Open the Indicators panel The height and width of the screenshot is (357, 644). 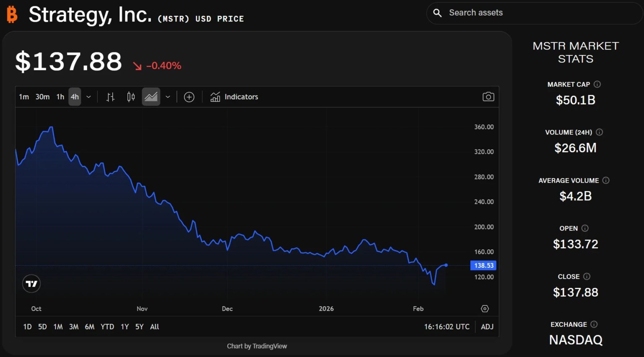click(x=234, y=97)
